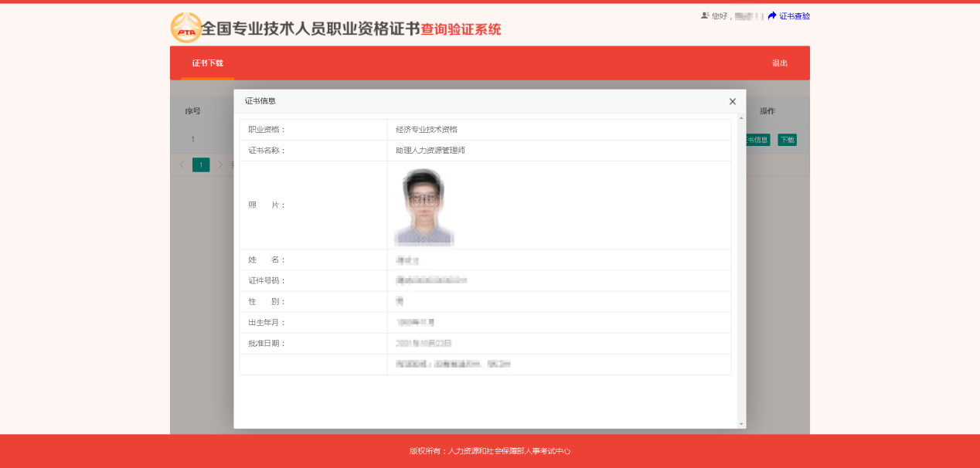Click the previous page chevron in pagination

[x=182, y=164]
